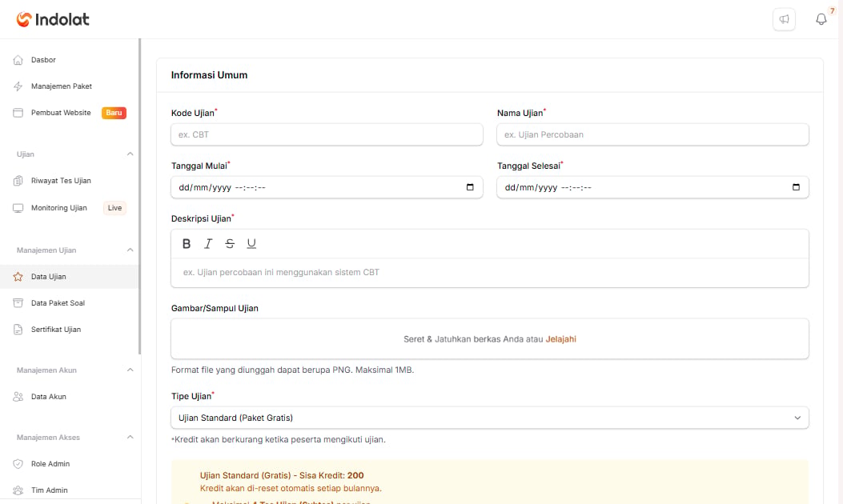Image resolution: width=843 pixels, height=504 pixels.
Task: Click the Live badge
Action: [x=114, y=208]
